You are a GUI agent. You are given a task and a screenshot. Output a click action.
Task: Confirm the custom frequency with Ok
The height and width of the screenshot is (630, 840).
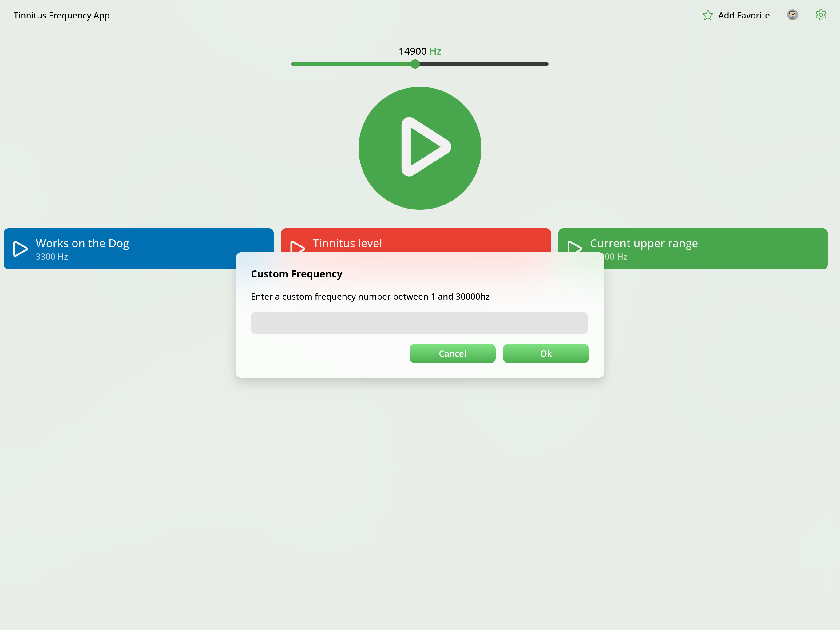546,353
